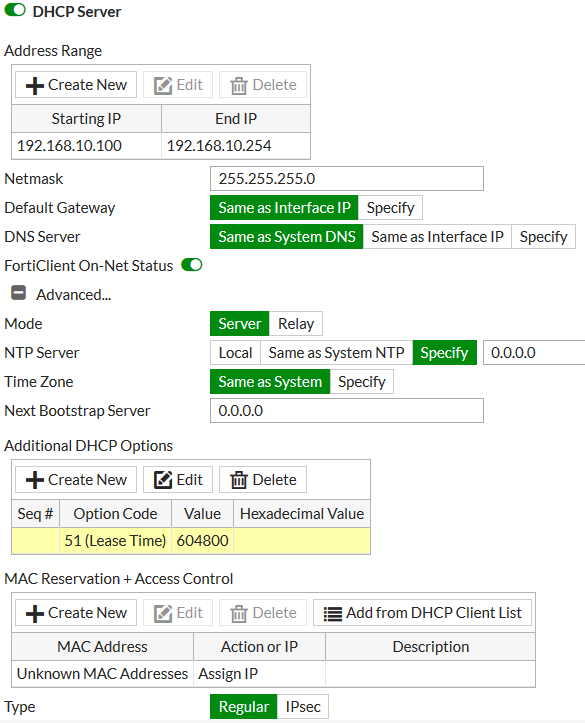Choose Same as Interface IP for DNS Server
Viewport: 585px width, 723px height.
[x=437, y=237]
